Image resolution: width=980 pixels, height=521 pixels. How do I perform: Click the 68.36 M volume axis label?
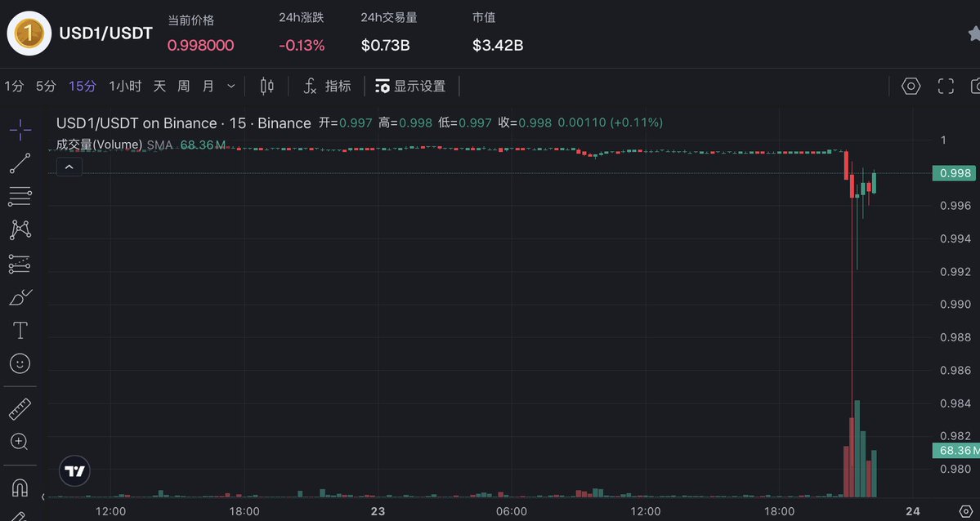tap(955, 451)
